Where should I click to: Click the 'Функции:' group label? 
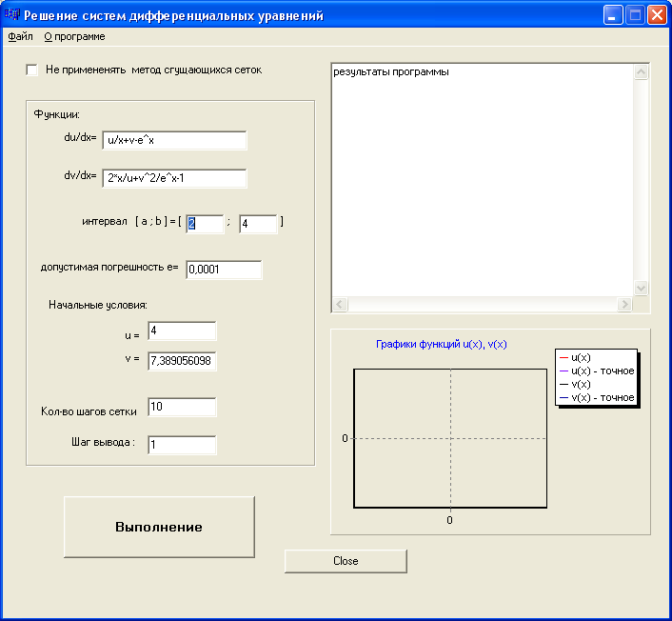56,114
